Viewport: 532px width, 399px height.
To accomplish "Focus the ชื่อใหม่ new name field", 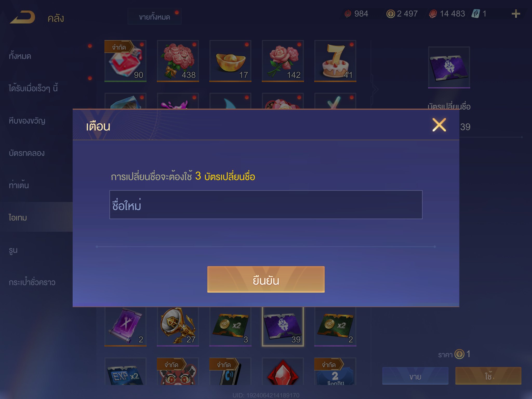I will (x=266, y=205).
